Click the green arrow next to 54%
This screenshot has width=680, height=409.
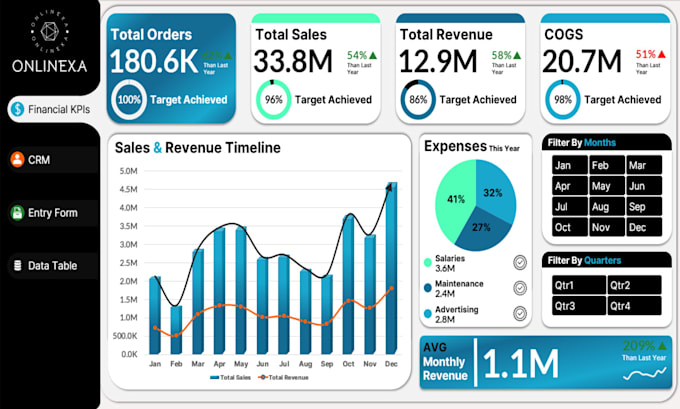point(373,56)
